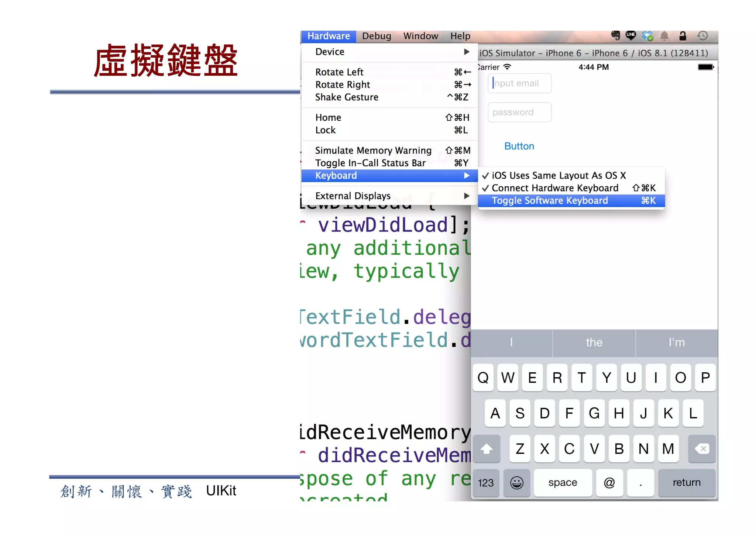Tap the M key
Viewport: 756px width, 534px height.
(668, 449)
